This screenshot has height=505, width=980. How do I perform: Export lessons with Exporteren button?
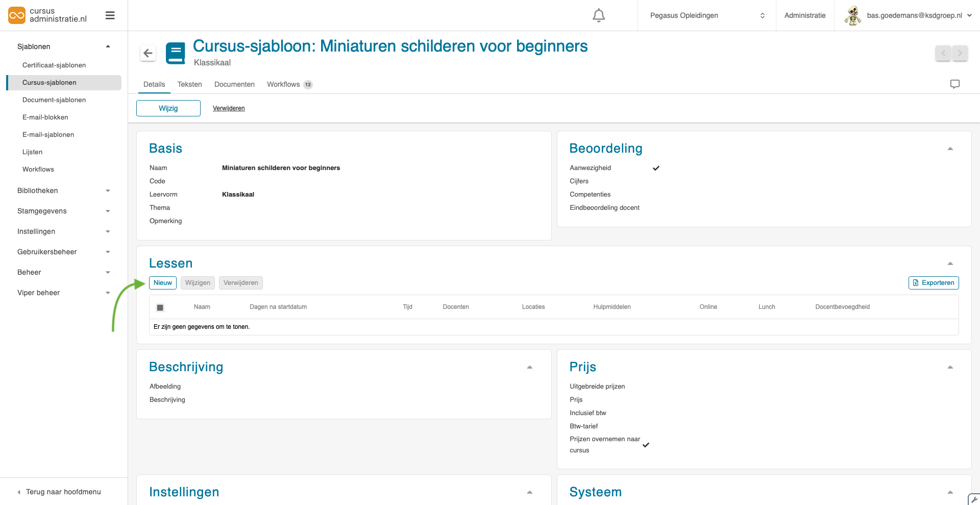tap(933, 283)
